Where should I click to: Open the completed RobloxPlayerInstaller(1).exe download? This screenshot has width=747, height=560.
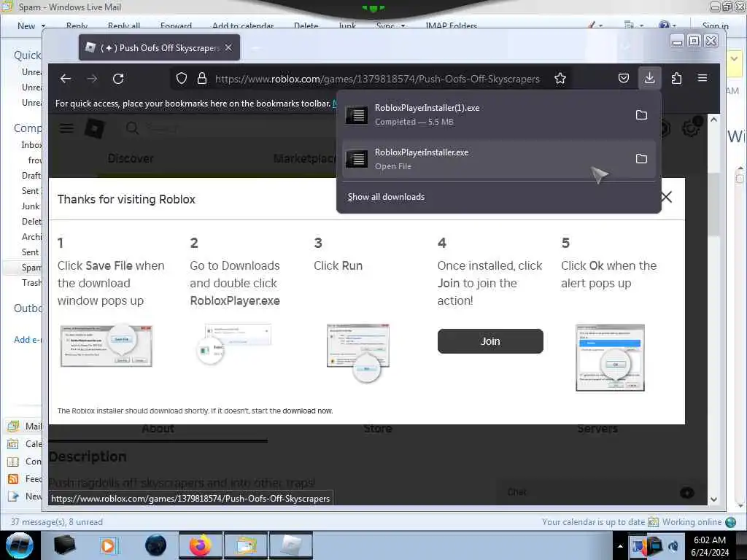[499, 114]
